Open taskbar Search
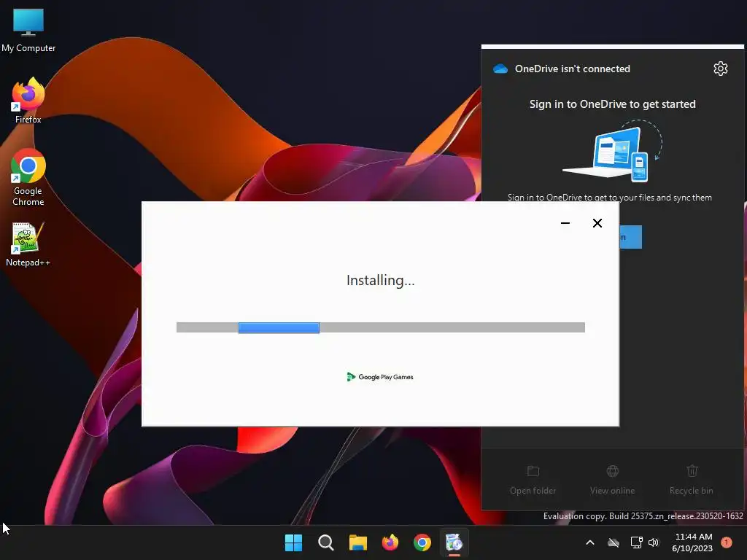Image resolution: width=747 pixels, height=560 pixels. pyautogui.click(x=326, y=542)
